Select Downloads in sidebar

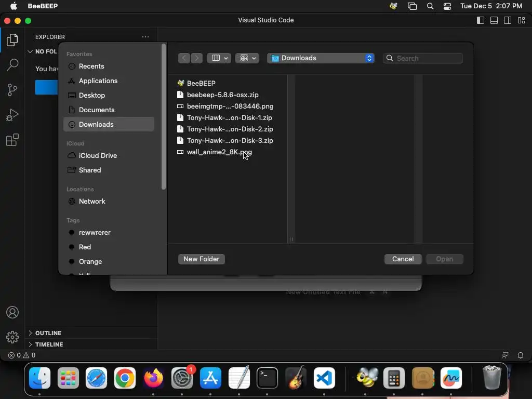pyautogui.click(x=109, y=124)
